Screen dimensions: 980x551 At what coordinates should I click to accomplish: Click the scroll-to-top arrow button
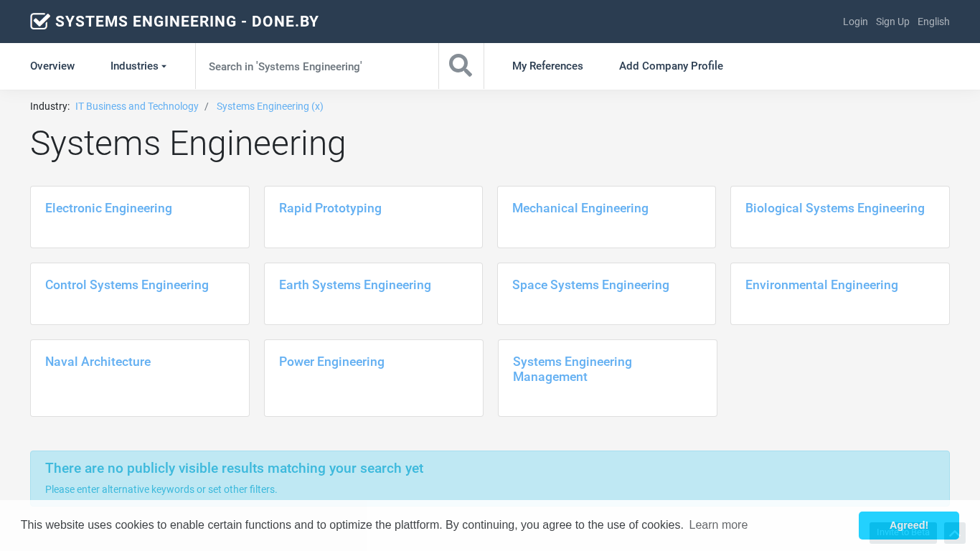pyautogui.click(x=954, y=533)
